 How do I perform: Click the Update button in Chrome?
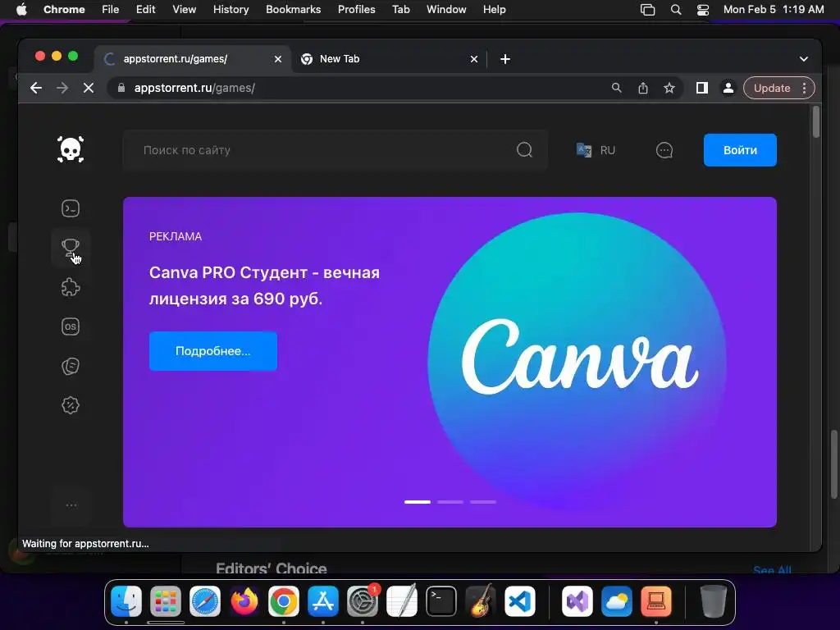pos(772,88)
